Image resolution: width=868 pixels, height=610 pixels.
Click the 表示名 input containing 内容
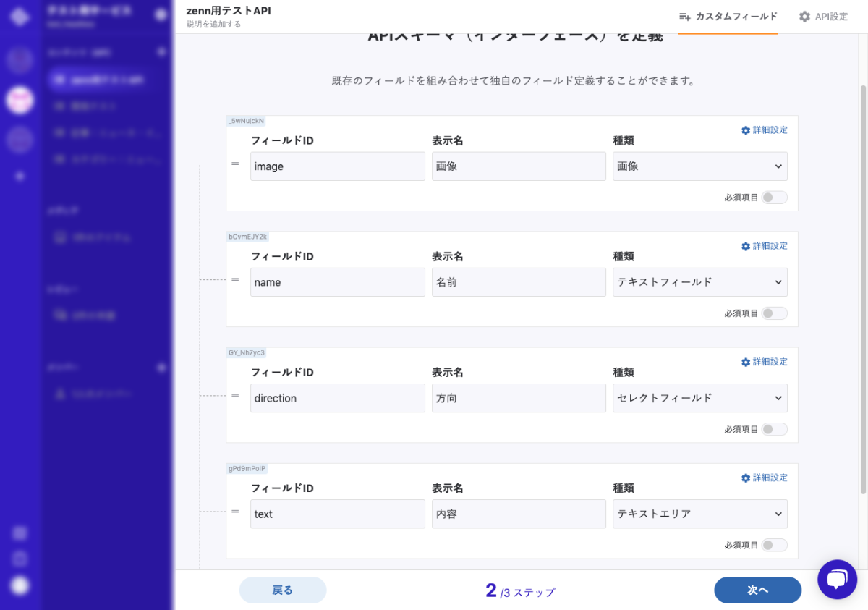[x=519, y=514]
